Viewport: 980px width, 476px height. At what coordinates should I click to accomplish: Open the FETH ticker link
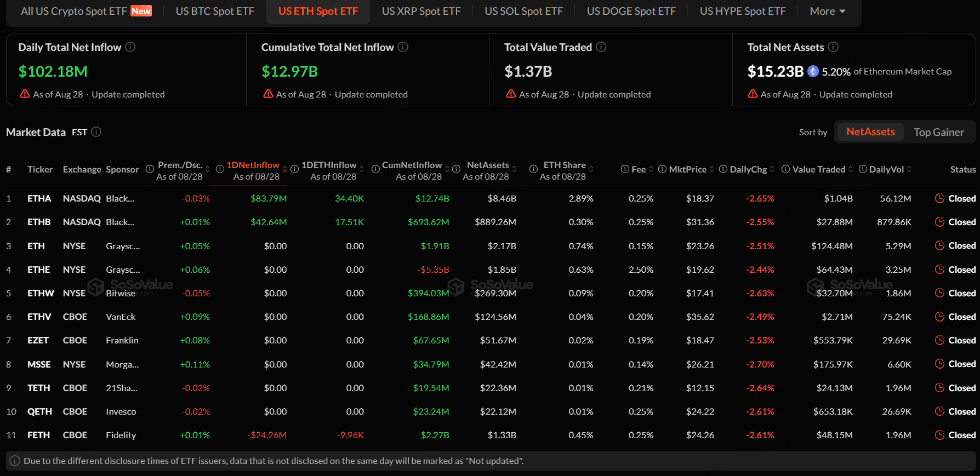pyautogui.click(x=38, y=435)
